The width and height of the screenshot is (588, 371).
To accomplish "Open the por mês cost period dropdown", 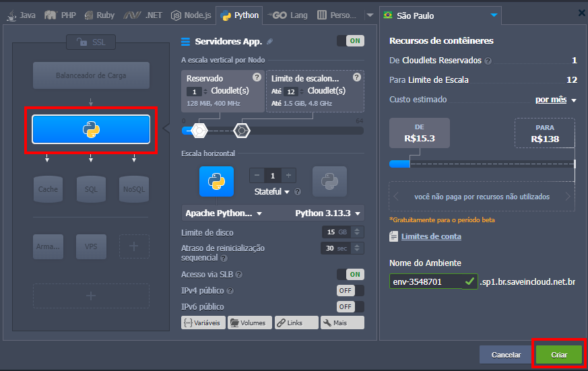I will [x=556, y=100].
